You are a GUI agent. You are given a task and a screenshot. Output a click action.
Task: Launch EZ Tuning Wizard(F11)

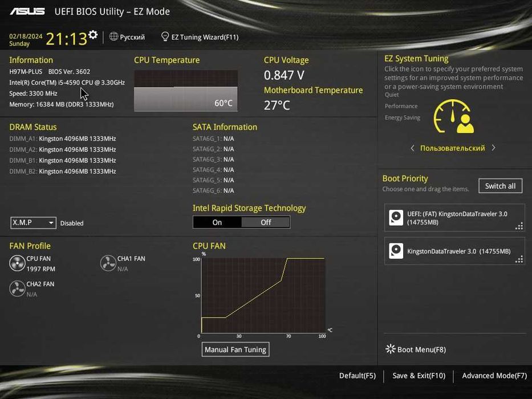pyautogui.click(x=205, y=37)
